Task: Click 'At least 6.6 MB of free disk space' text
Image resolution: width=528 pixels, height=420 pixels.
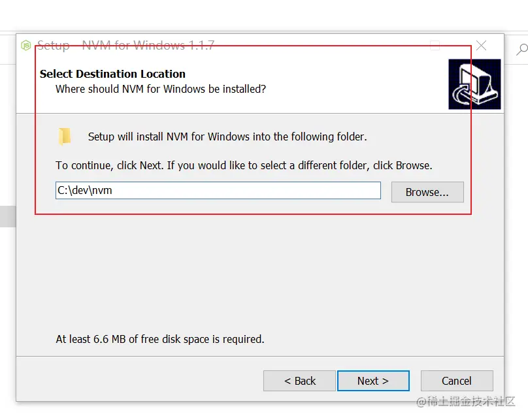Action: [160, 339]
